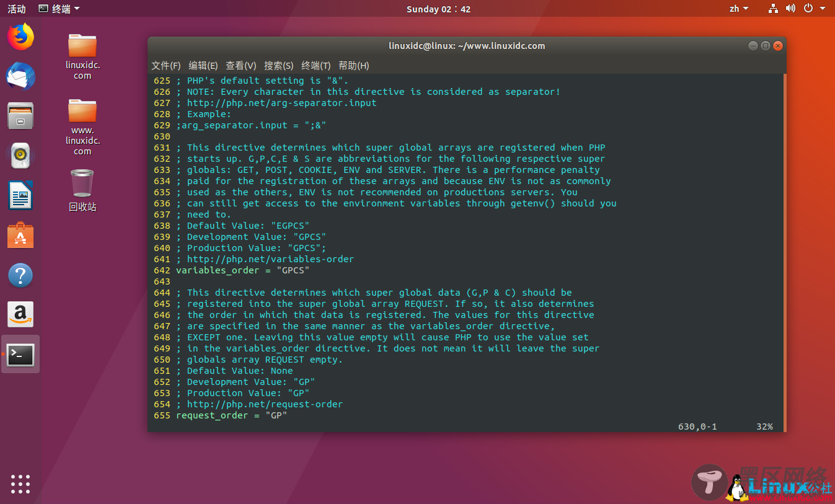Open the 终端 app menu in top bar
Screen dimensions: 835x504
(x=59, y=9)
